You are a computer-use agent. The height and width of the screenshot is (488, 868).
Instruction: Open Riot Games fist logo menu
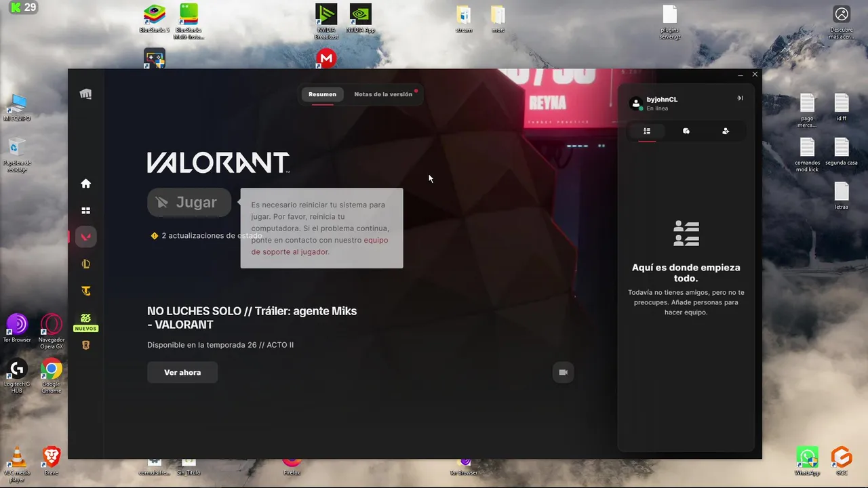pyautogui.click(x=85, y=94)
